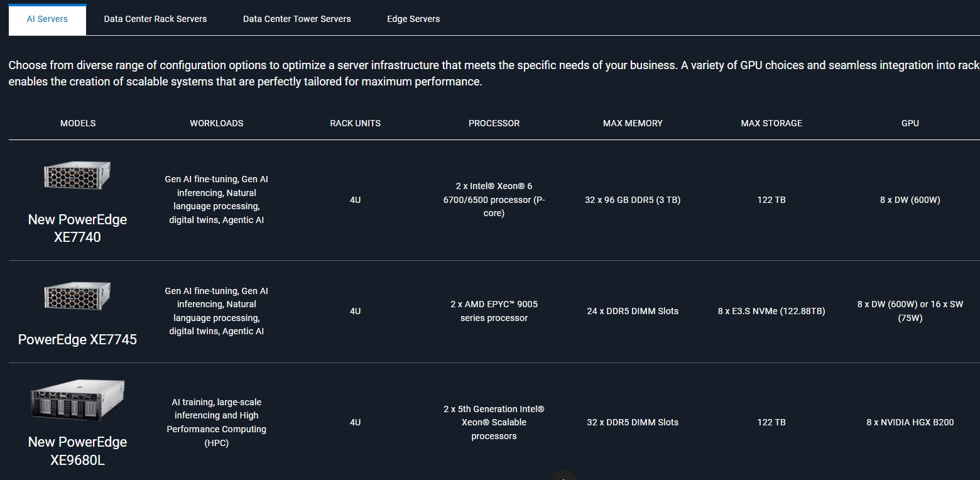Open the PowerEdge XE7745 product link
Viewport: 980px width, 480px height.
pos(77,339)
